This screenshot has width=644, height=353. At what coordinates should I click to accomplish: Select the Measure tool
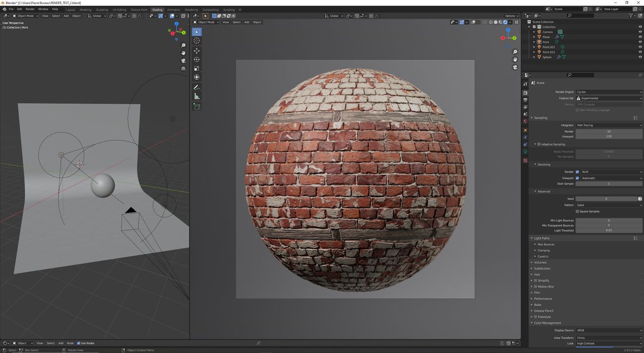coord(197,96)
